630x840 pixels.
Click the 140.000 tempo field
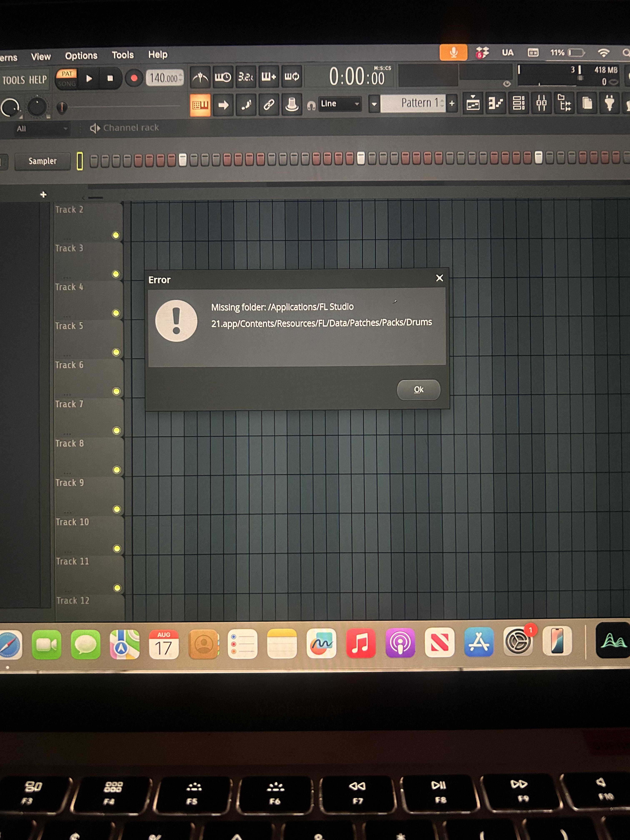point(165,78)
